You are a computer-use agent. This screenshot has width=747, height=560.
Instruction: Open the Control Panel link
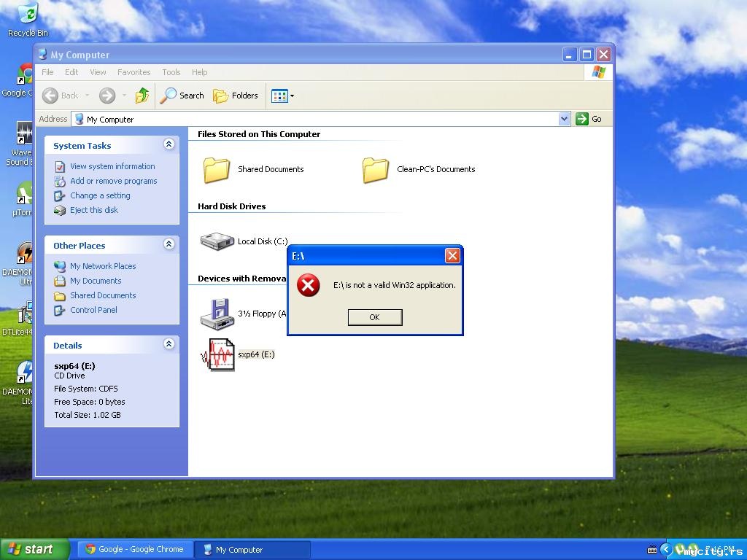[93, 310]
